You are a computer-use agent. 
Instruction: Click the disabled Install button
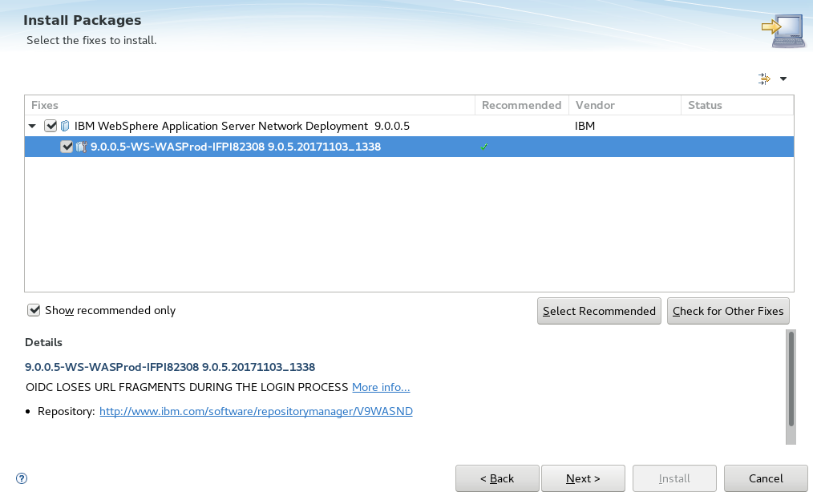click(x=674, y=478)
